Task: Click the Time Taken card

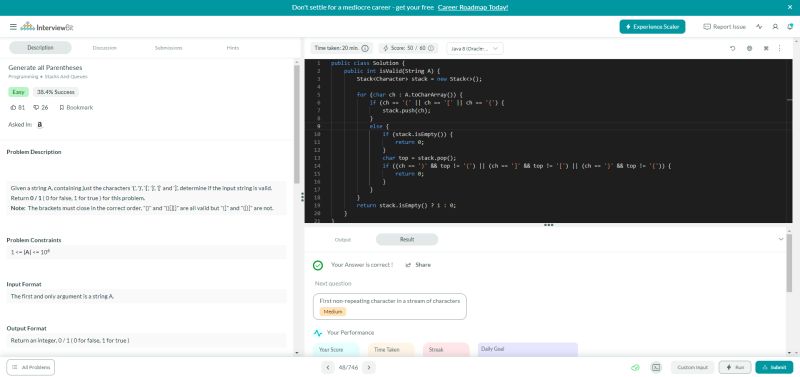Action: pos(391,349)
